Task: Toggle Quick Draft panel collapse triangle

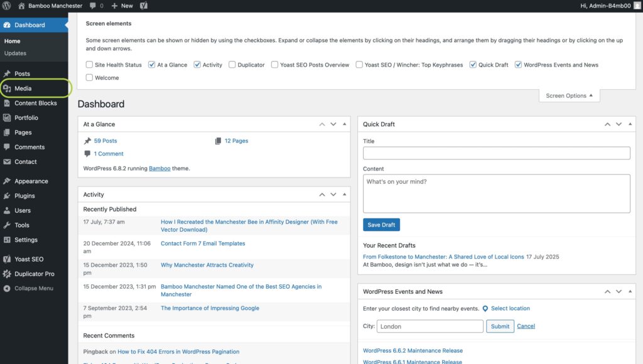Action: [x=630, y=124]
